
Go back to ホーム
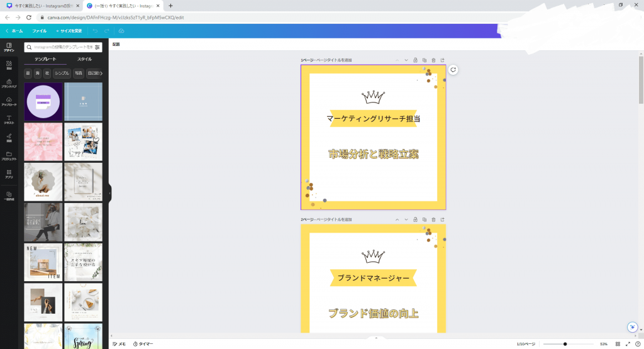pyautogui.click(x=14, y=31)
